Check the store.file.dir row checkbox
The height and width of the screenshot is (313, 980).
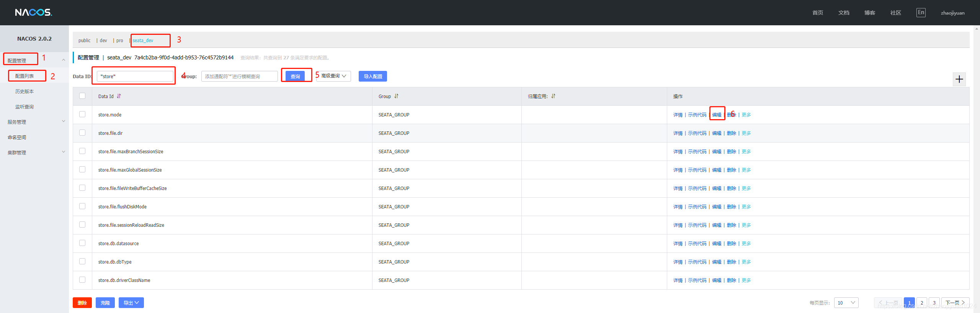pyautogui.click(x=82, y=133)
